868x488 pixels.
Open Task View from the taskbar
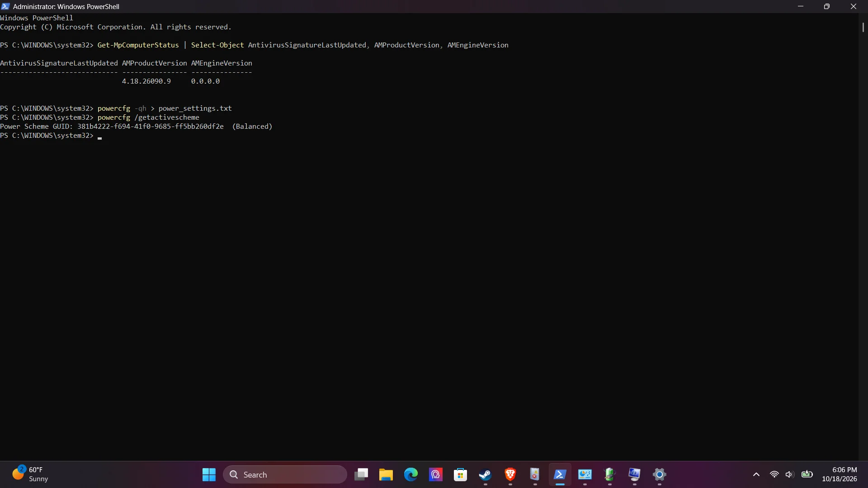pyautogui.click(x=361, y=474)
